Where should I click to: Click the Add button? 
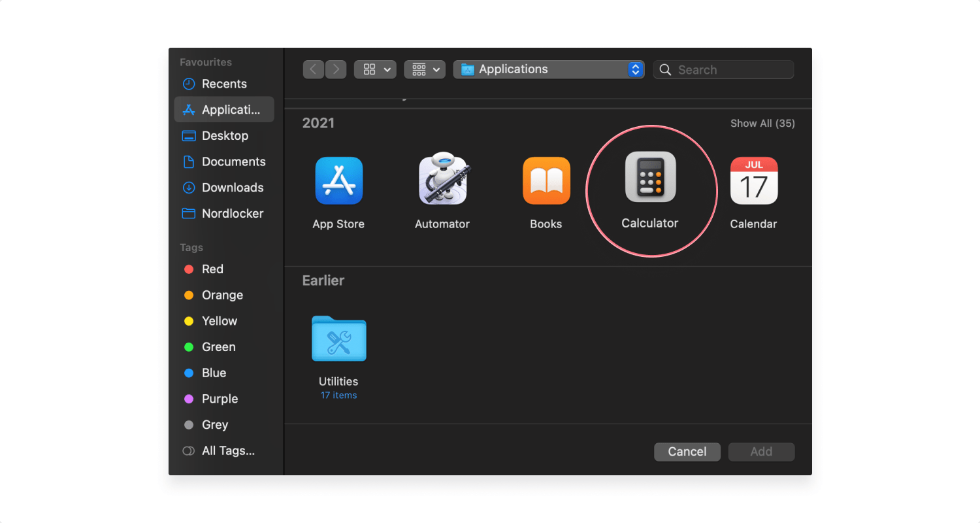pos(761,452)
